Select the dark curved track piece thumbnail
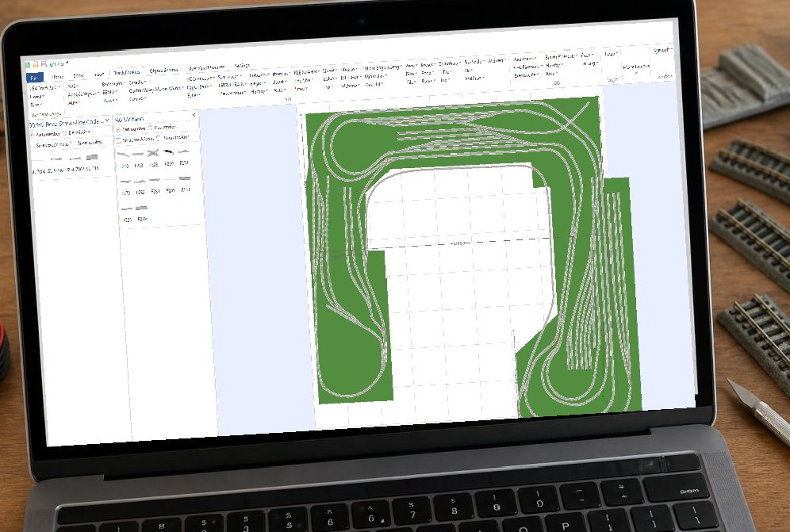This screenshot has height=532, width=790. pyautogui.click(x=168, y=151)
